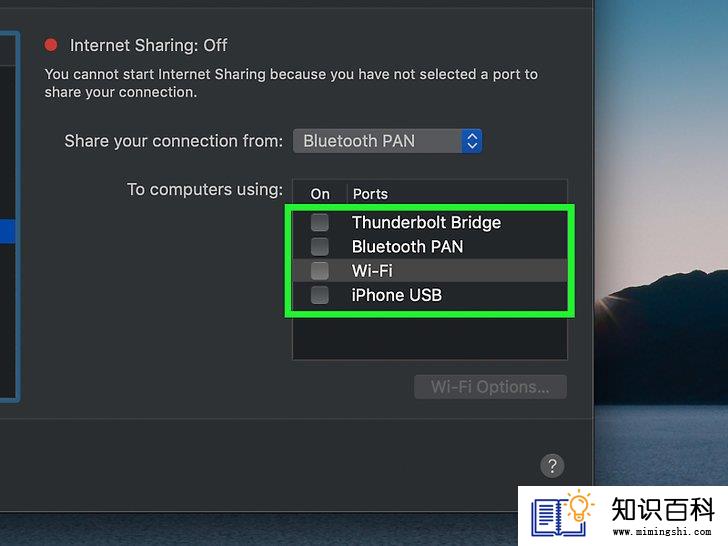
Task: Click the www.mimingshi.com watermark link
Action: click(x=662, y=531)
